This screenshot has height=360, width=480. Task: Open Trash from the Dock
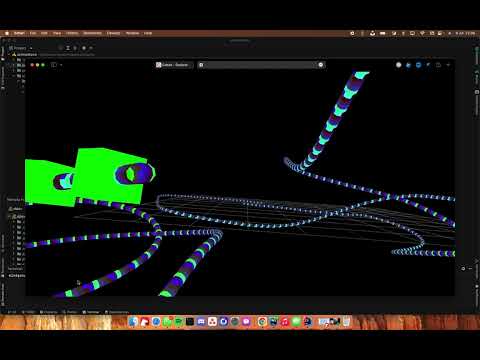347,322
